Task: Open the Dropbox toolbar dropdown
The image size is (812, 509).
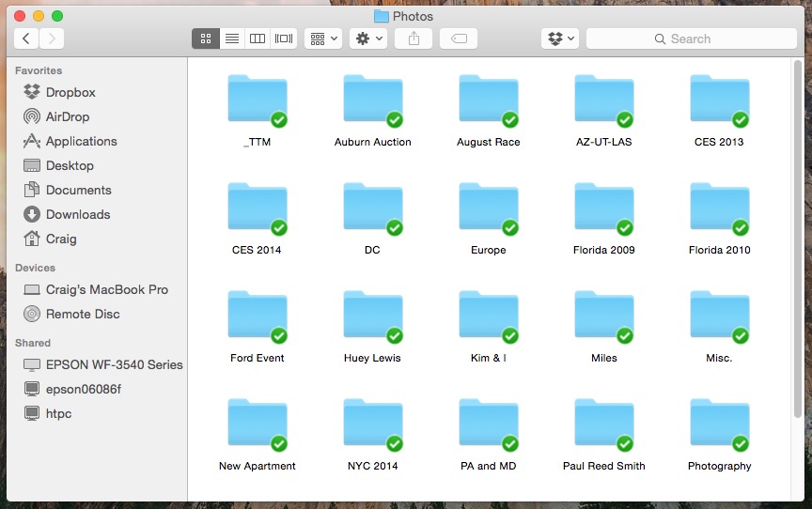Action: [560, 39]
